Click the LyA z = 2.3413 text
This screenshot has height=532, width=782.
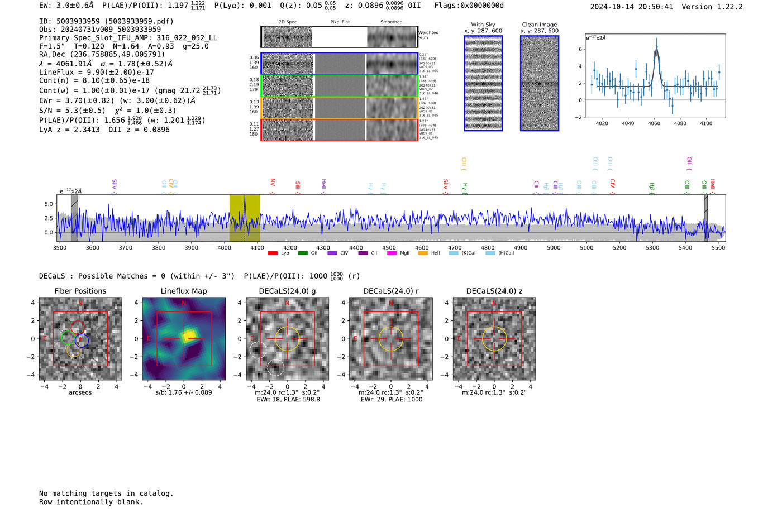tap(69, 130)
